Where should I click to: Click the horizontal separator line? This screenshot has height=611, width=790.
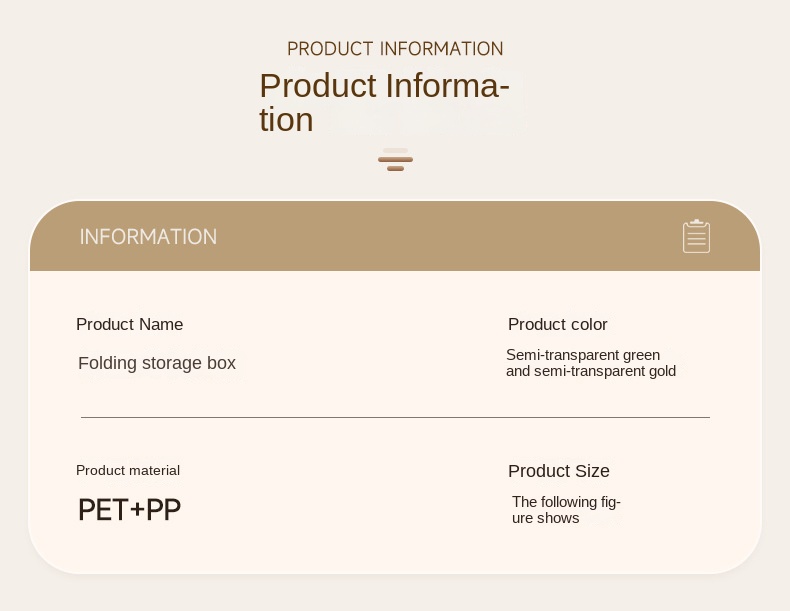tap(396, 417)
